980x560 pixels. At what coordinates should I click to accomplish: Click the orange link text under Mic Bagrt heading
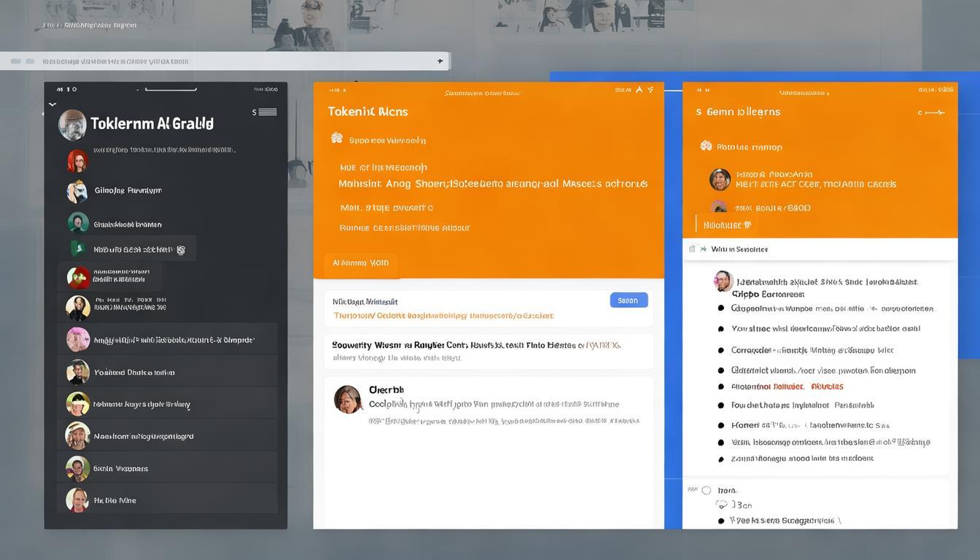pos(443,316)
